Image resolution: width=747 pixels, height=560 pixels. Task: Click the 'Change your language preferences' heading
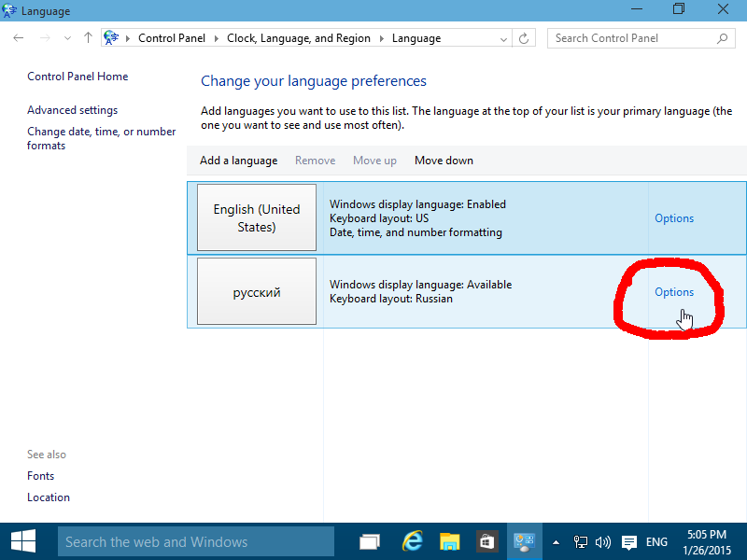tap(314, 81)
